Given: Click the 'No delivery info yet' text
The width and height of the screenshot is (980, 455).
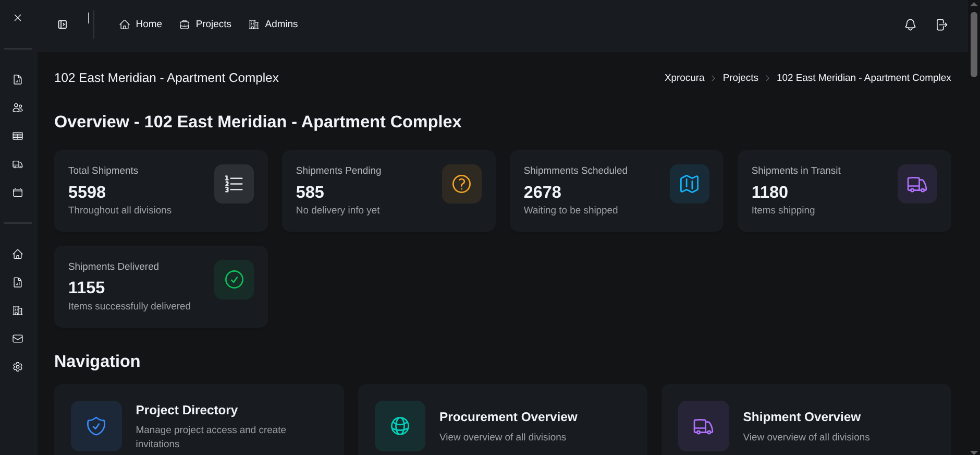Looking at the screenshot, I should point(338,210).
